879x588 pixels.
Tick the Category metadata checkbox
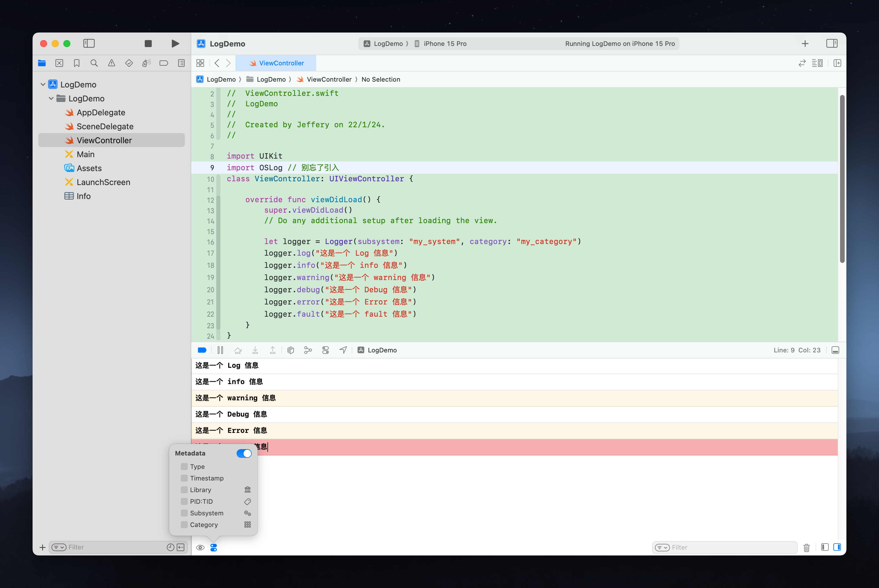point(184,525)
